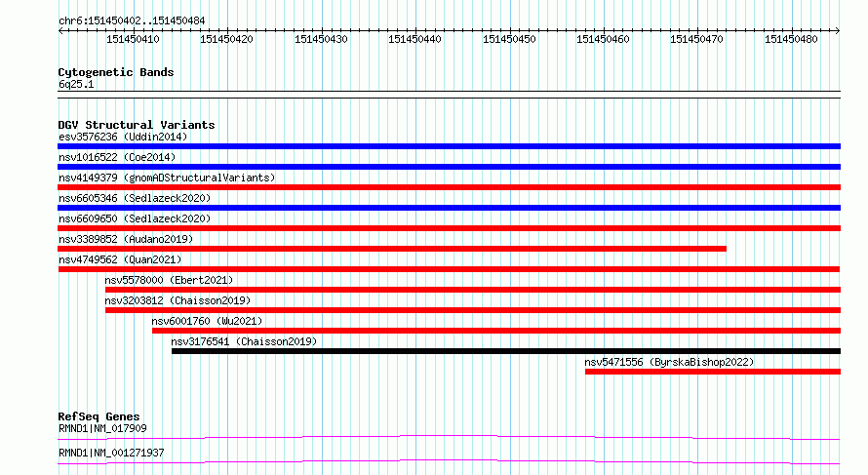Screen dimensions: 868x475
Task: Click ruler position 151450470
Action: 696,40
